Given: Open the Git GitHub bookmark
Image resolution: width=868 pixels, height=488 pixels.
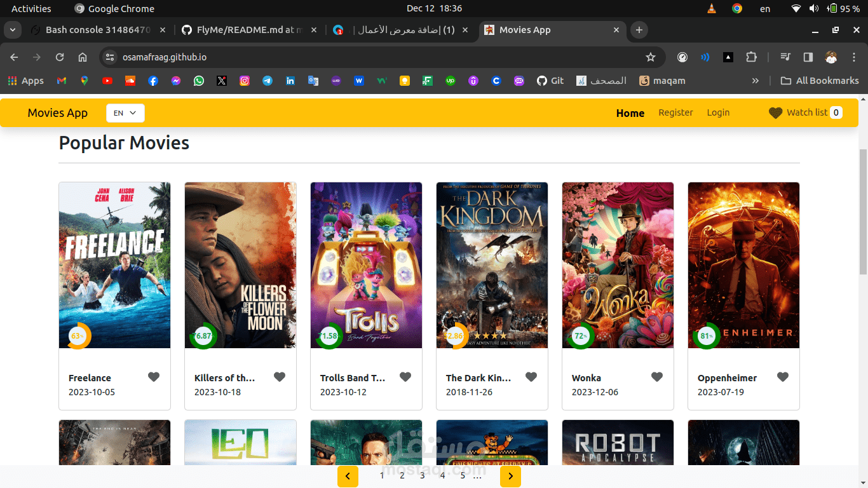Looking at the screenshot, I should [550, 81].
